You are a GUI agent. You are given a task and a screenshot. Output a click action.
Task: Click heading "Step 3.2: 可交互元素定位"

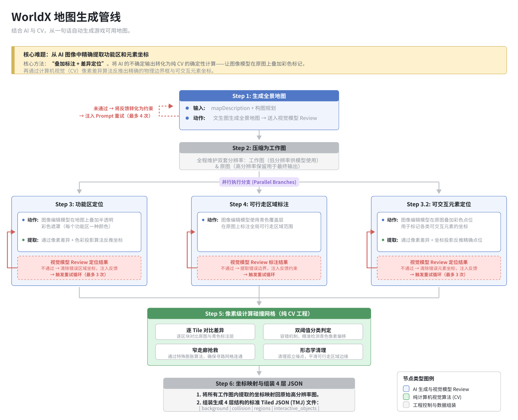(x=439, y=204)
